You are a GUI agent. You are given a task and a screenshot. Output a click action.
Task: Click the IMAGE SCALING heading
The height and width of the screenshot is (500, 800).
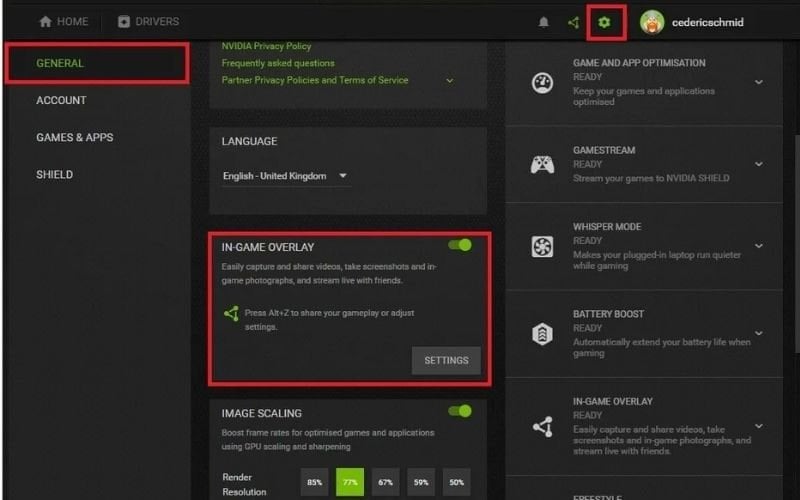click(x=262, y=414)
